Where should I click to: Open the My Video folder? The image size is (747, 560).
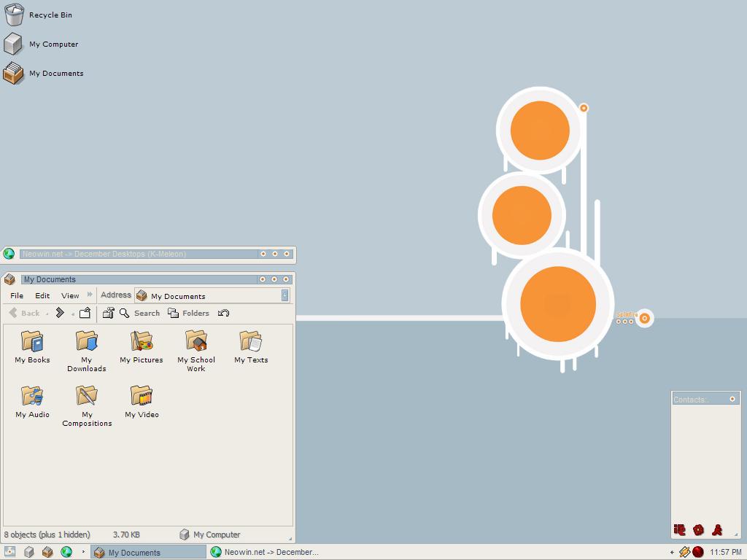click(142, 396)
